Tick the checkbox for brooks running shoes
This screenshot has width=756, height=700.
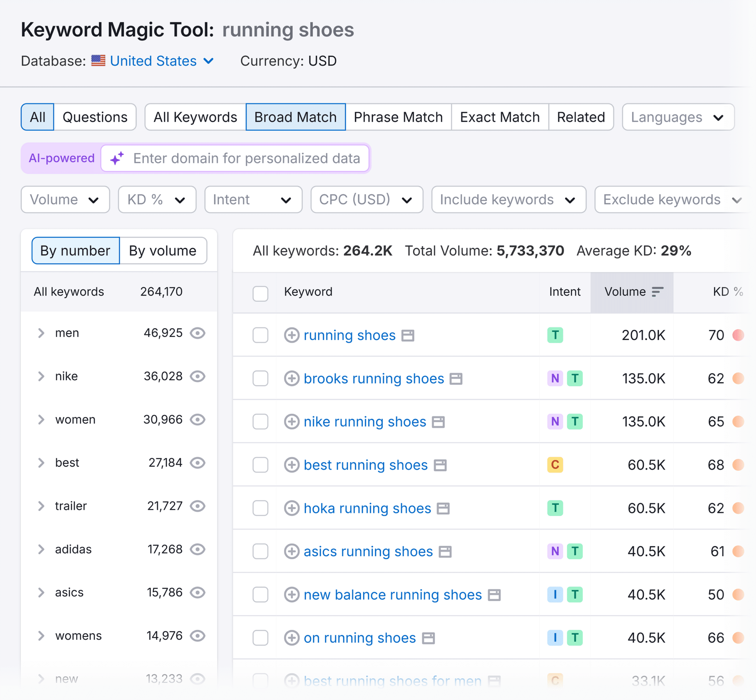(x=261, y=378)
